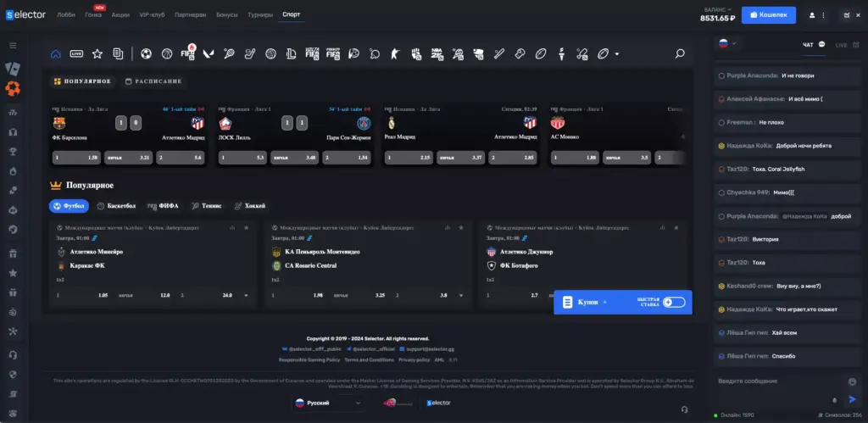Screen dimensions: 868x423
Task: Open the sports search magnifier icon
Action: [680, 54]
